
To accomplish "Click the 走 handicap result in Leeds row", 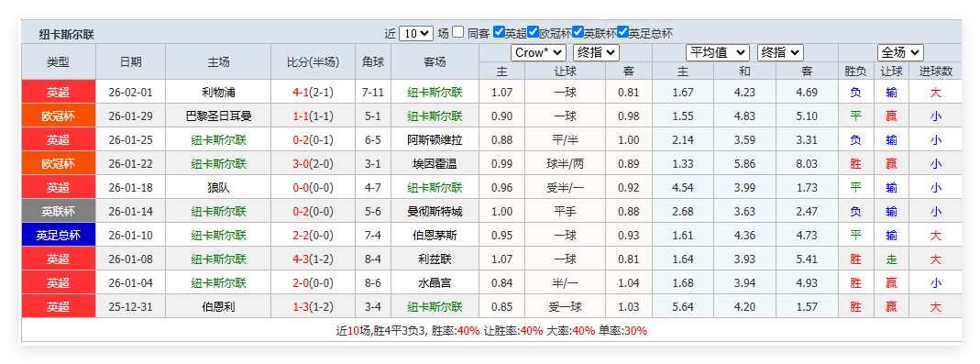I will click(x=892, y=259).
